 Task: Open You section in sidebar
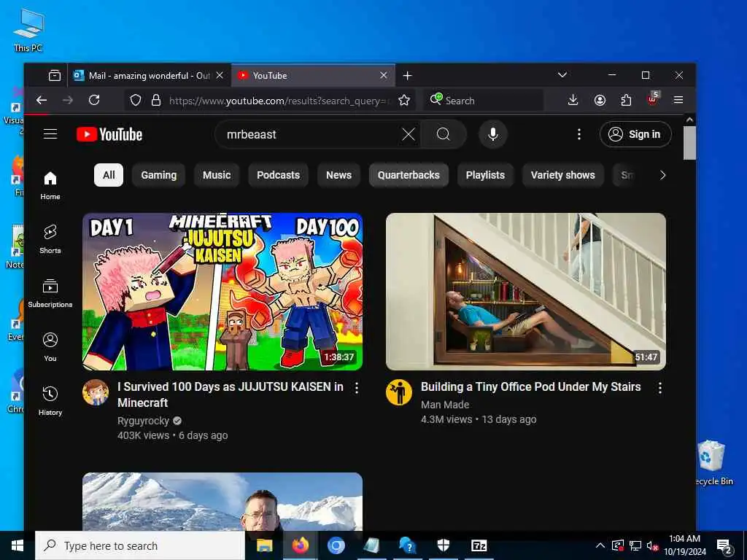tap(50, 348)
